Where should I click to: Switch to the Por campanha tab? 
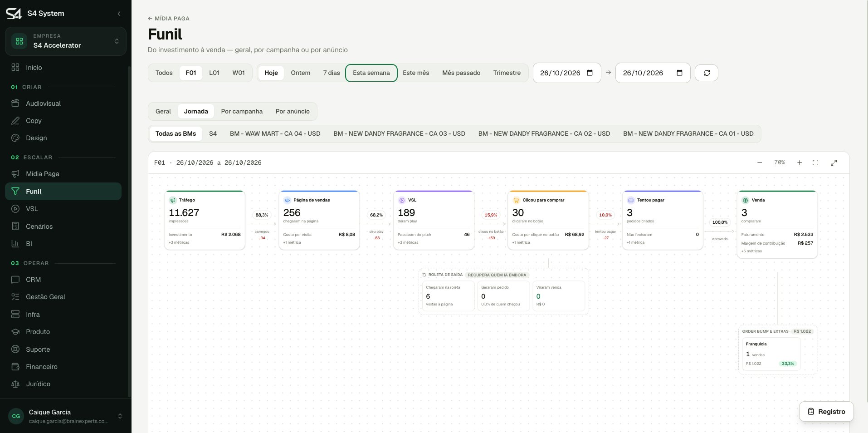(x=242, y=111)
